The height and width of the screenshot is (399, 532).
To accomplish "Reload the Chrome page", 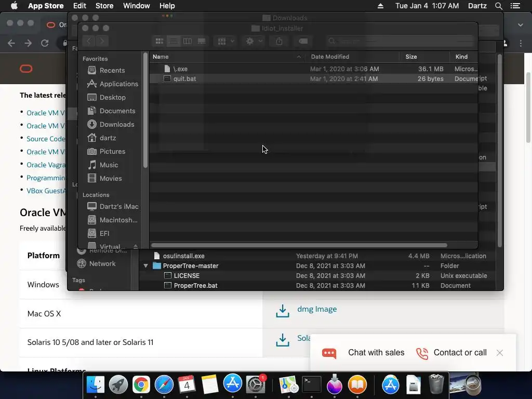I will 45,43.
